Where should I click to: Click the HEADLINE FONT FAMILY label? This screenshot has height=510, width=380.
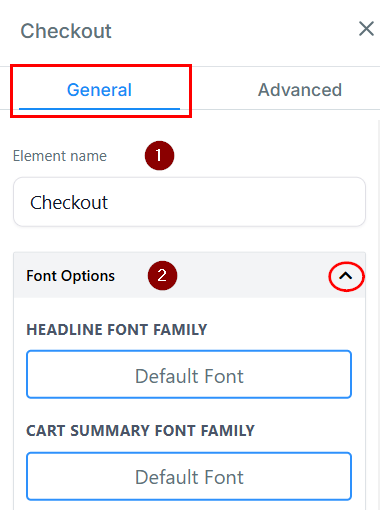[x=117, y=330]
